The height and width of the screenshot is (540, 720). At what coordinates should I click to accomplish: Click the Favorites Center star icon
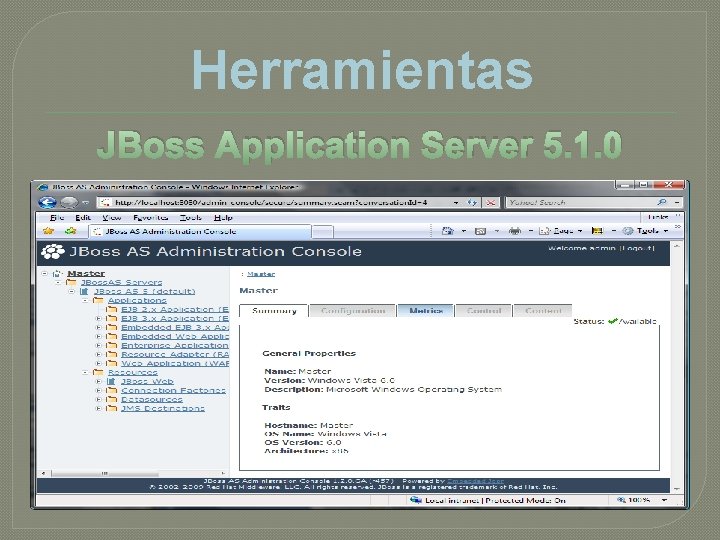click(x=48, y=231)
